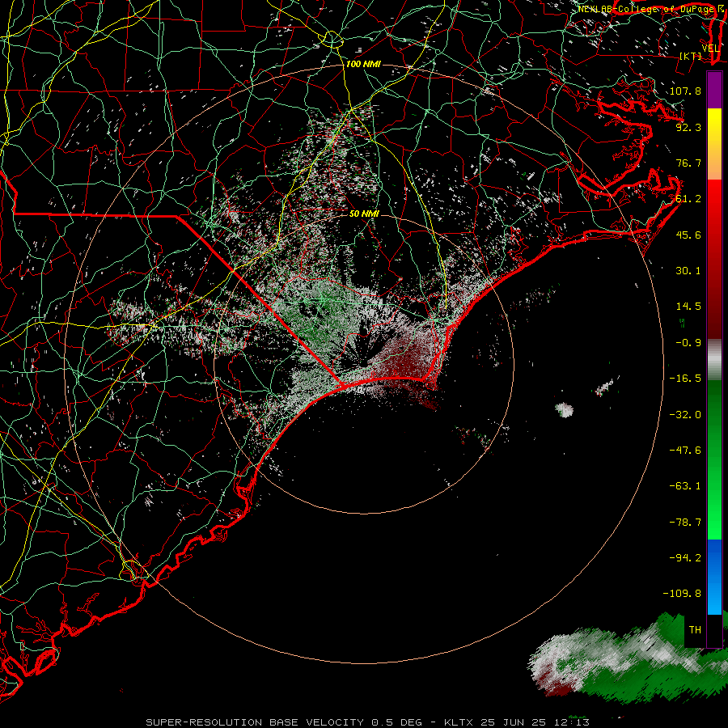This screenshot has height=728, width=728.
Task: Click the 0.5 DEG elevation angle text
Action: click(x=397, y=722)
